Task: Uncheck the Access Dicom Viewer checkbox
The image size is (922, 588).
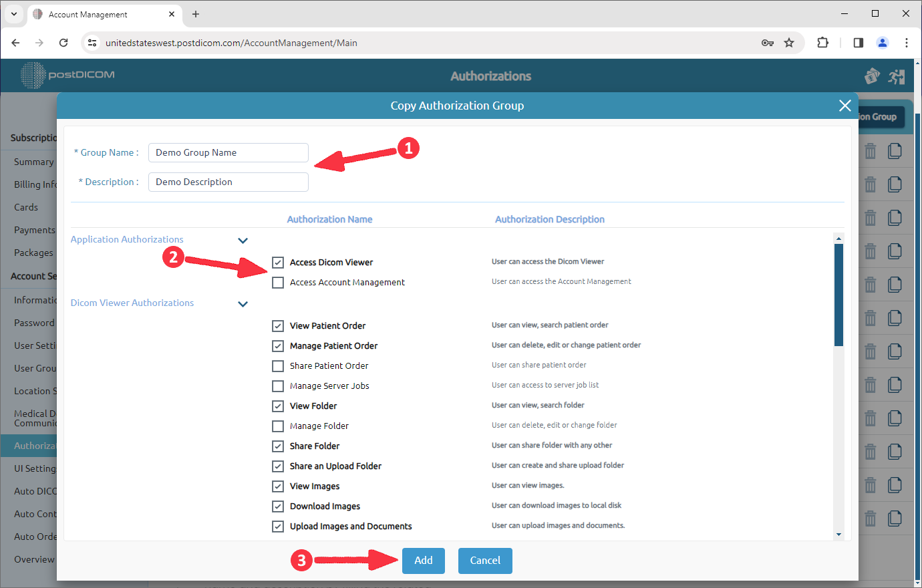Action: [x=278, y=262]
